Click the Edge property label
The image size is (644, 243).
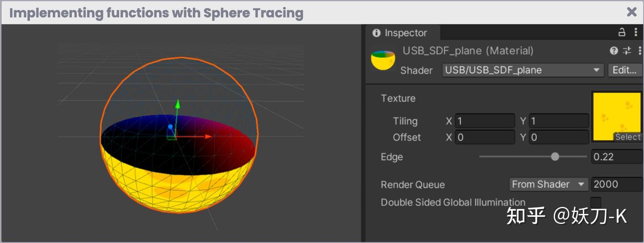pos(392,157)
